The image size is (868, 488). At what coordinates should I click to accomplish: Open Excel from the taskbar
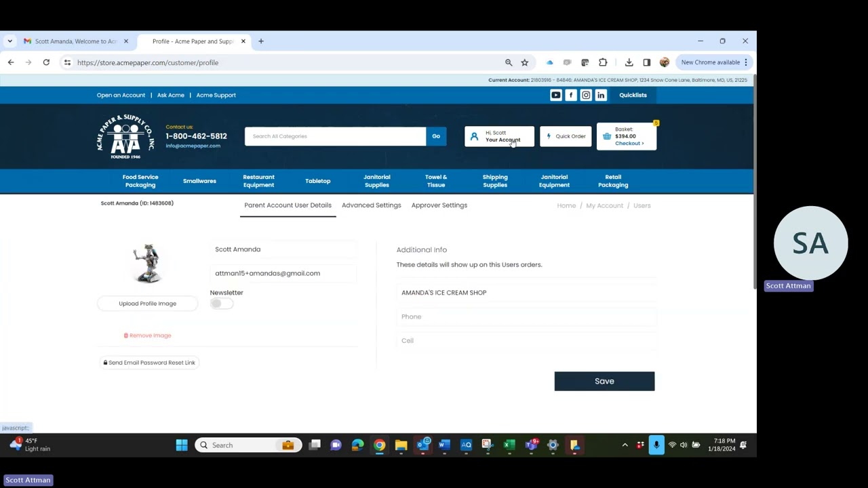(x=509, y=445)
